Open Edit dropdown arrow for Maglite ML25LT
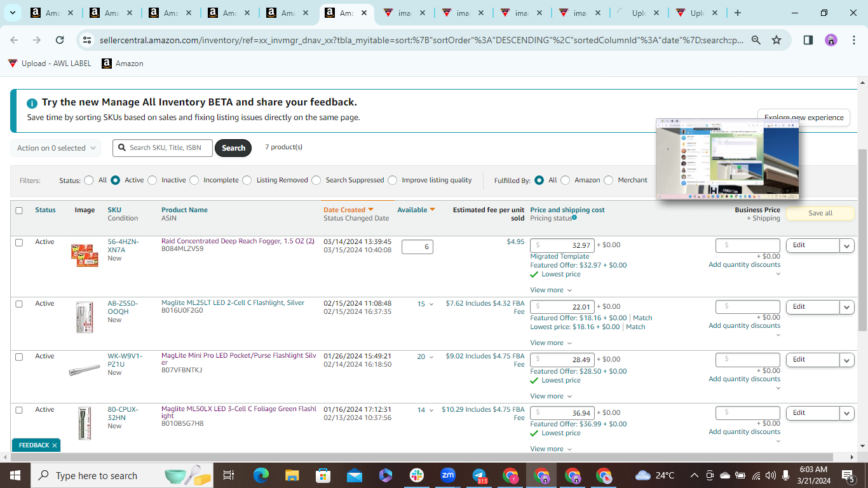This screenshot has height=488, width=868. point(847,307)
